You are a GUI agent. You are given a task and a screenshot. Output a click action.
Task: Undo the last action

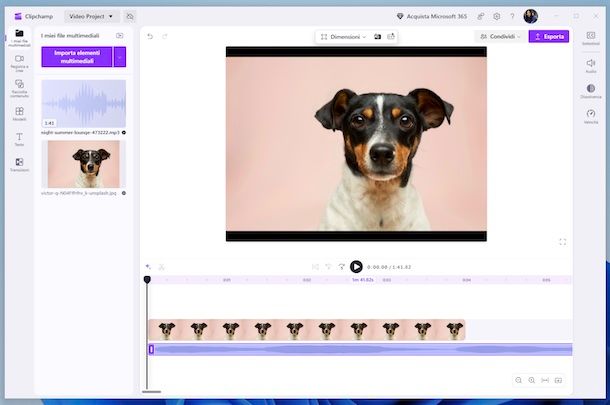[150, 36]
